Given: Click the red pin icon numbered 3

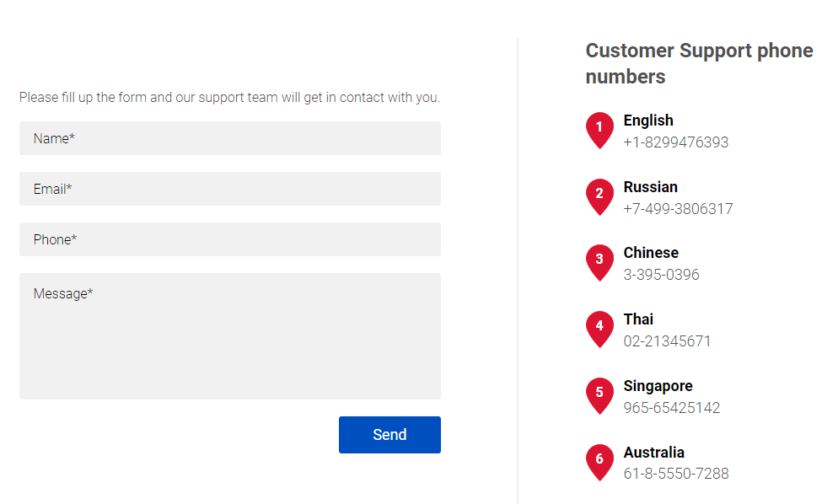Looking at the screenshot, I should point(599,263).
